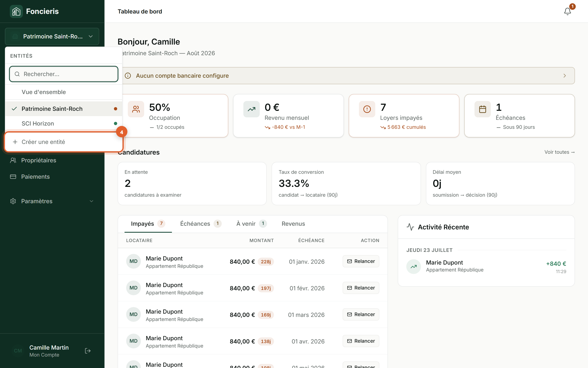Click the MONTANT column header
The height and width of the screenshot is (368, 588).
coord(262,240)
